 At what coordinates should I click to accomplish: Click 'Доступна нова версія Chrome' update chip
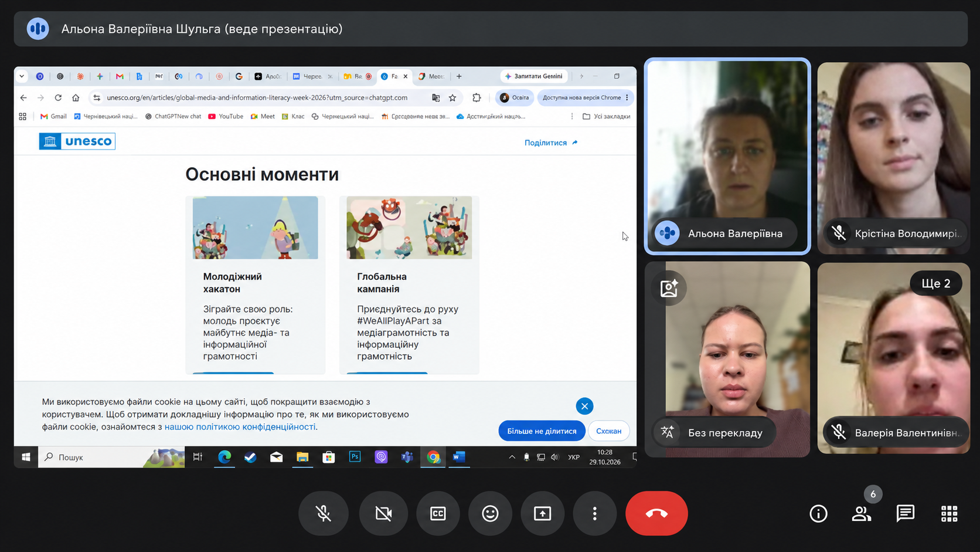[585, 97]
